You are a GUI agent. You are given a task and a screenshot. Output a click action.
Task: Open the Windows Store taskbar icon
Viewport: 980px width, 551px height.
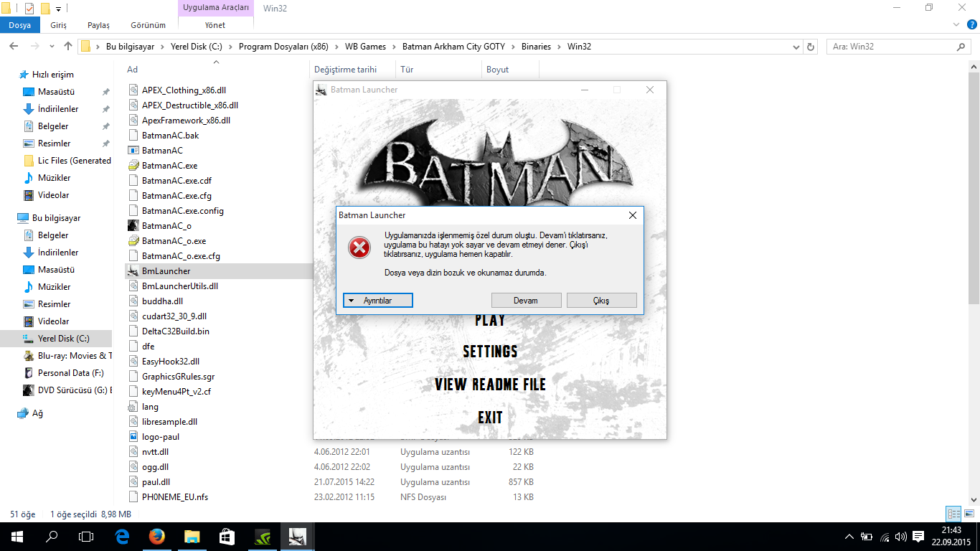point(227,536)
